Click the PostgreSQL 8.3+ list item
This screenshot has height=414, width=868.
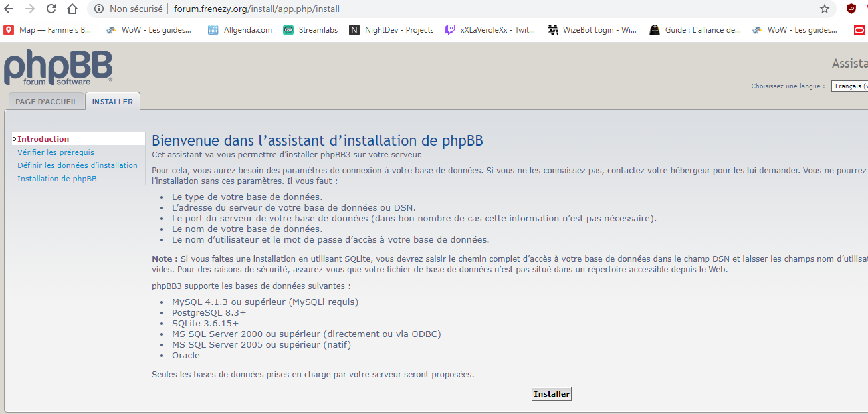(x=209, y=312)
